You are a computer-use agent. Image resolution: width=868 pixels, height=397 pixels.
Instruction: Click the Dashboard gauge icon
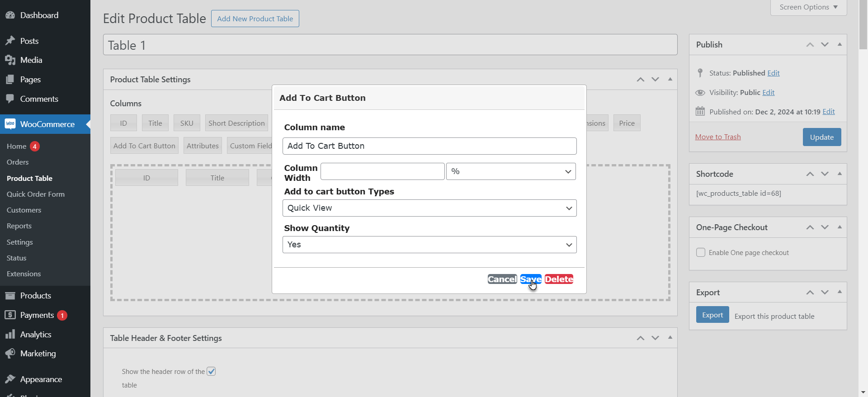(x=10, y=15)
